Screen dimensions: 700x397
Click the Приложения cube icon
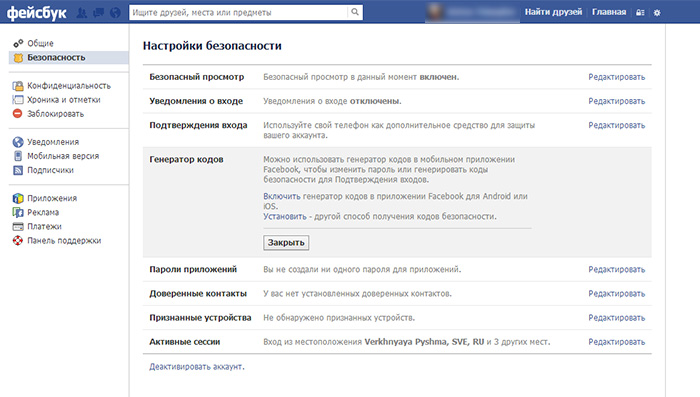(18, 198)
